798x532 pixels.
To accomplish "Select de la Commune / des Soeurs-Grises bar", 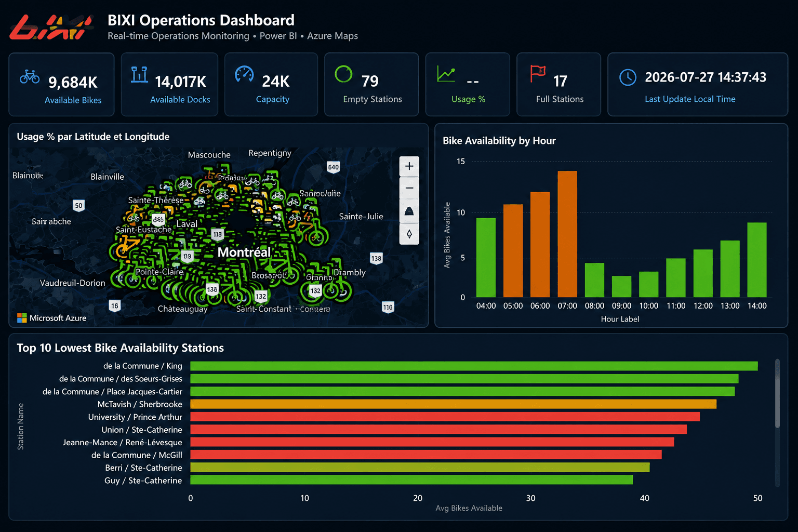I will point(464,379).
